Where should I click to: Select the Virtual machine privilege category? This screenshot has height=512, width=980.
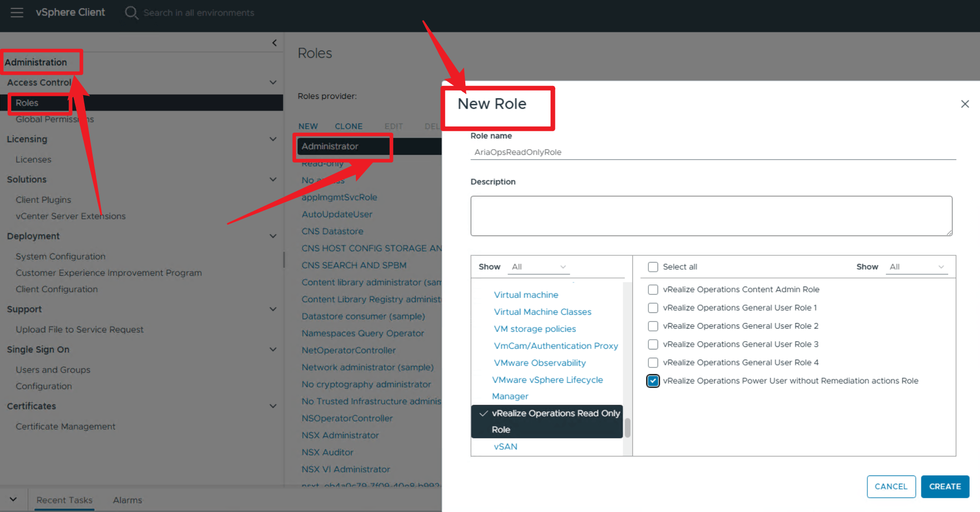(526, 295)
